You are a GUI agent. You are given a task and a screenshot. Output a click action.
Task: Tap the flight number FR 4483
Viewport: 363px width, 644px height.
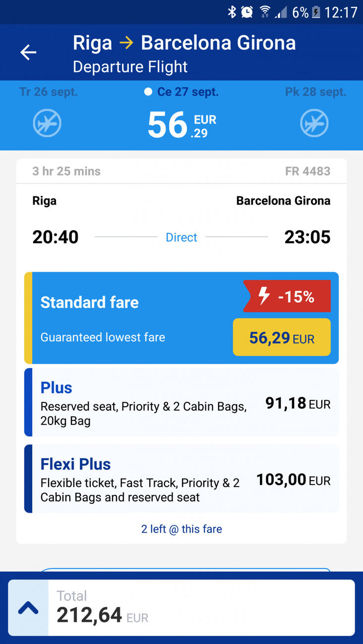[x=307, y=171]
